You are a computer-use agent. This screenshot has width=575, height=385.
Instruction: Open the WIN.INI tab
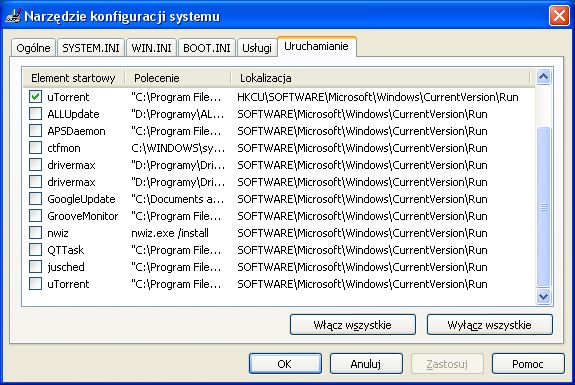(x=151, y=48)
